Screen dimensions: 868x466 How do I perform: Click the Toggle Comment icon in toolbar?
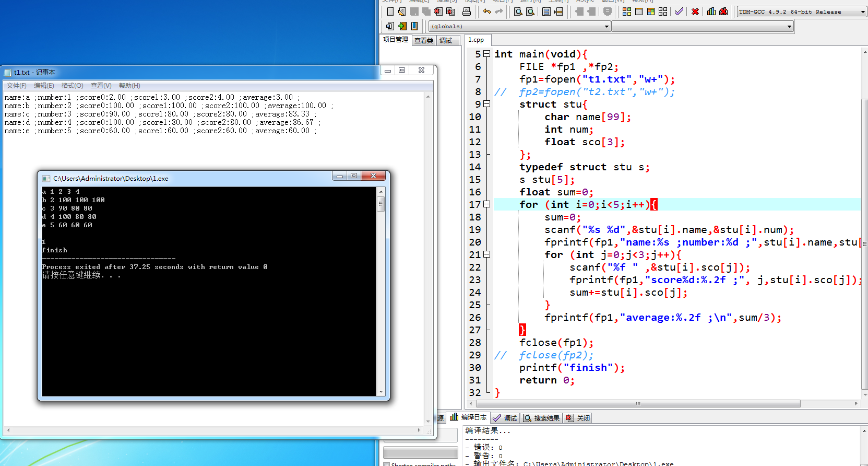click(608, 11)
